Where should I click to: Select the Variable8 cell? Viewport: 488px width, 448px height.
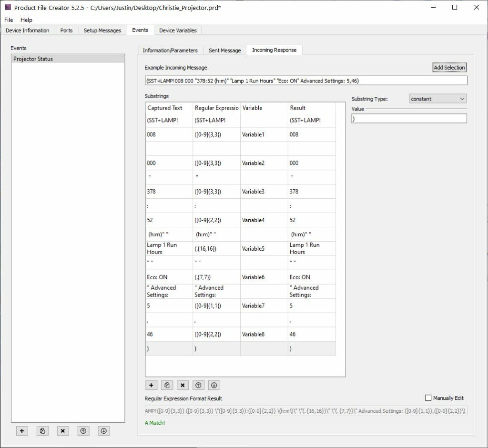coord(264,334)
